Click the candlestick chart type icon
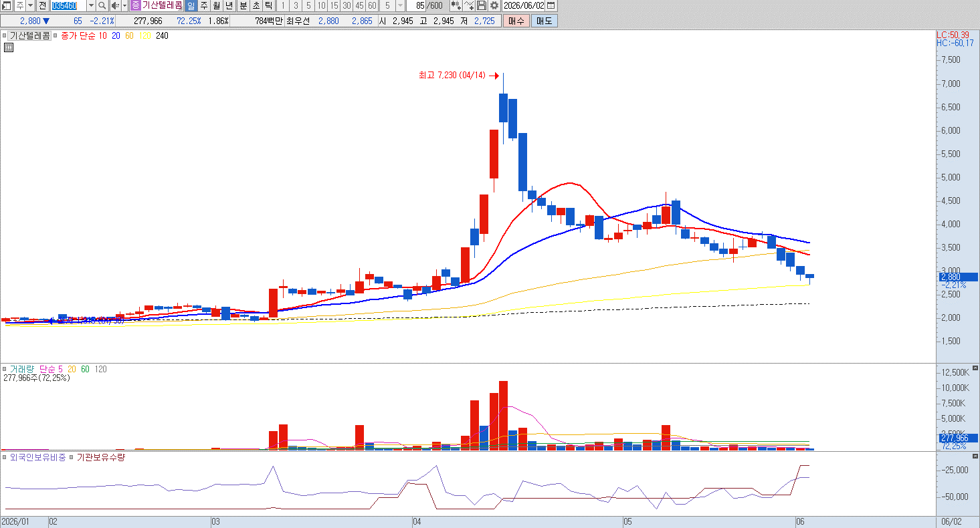 (x=456, y=5)
